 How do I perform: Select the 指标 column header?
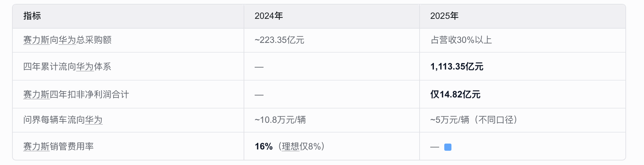32,16
